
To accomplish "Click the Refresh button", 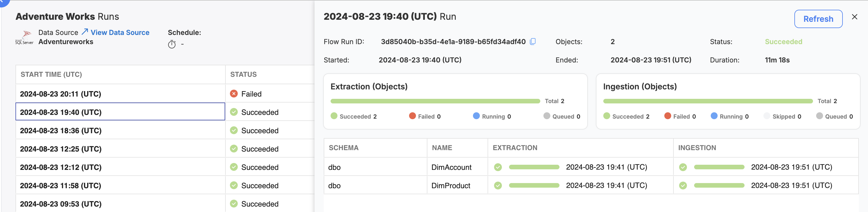I will (818, 19).
